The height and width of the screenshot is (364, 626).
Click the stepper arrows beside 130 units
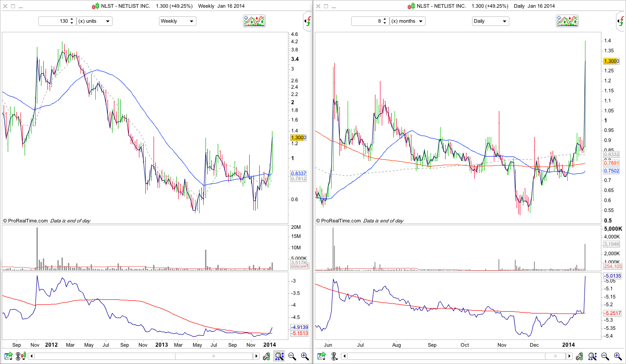pos(72,21)
